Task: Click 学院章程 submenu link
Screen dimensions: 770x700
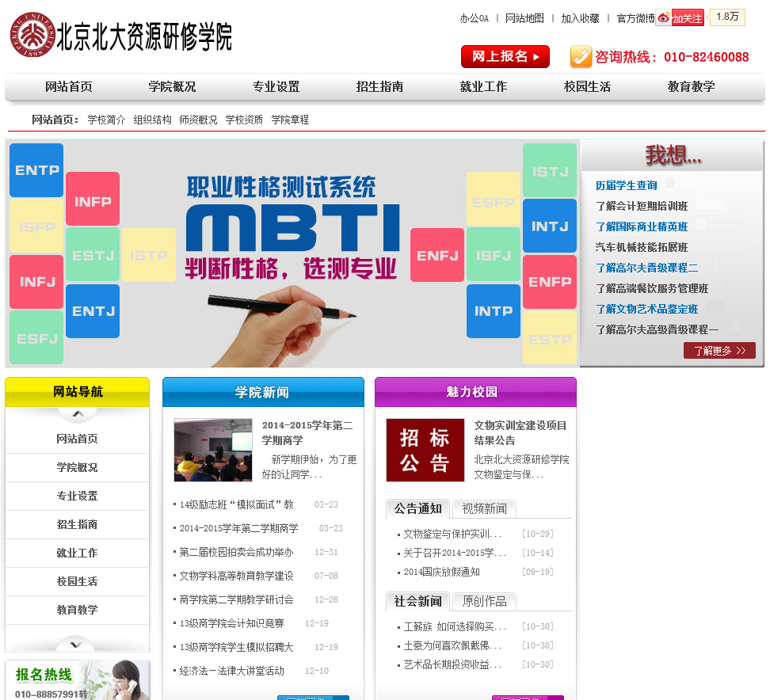Action: 290,120
